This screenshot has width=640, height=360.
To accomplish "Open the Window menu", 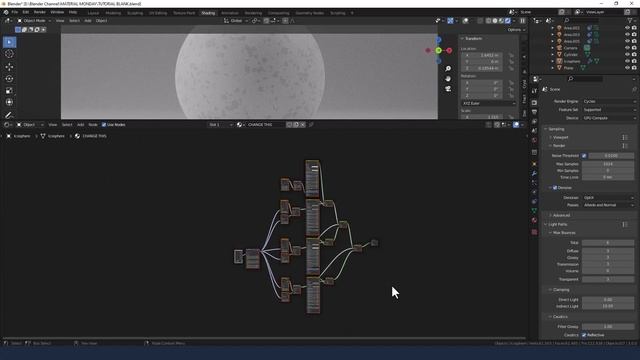I will click(57, 12).
